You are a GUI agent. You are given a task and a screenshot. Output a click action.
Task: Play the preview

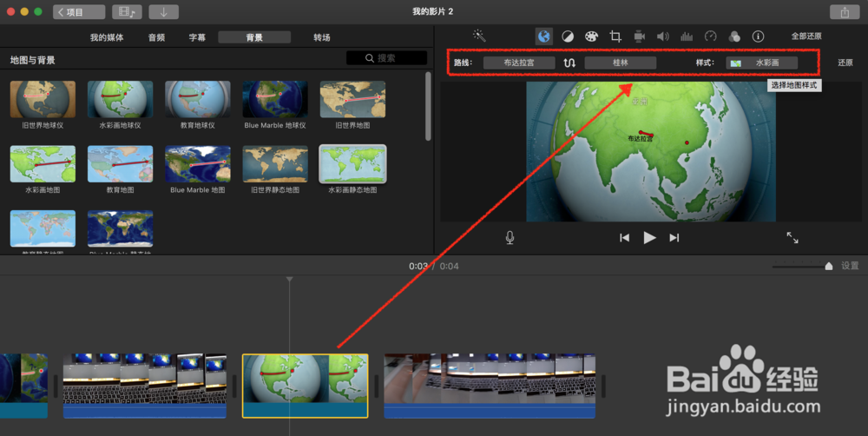(649, 238)
